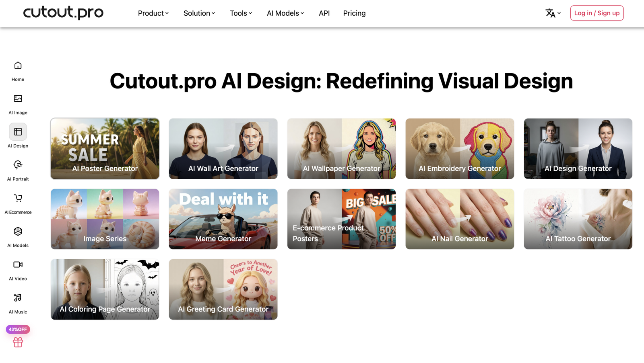Open the Meme Generator card
Screen dimensions: 644x363
coord(223,219)
